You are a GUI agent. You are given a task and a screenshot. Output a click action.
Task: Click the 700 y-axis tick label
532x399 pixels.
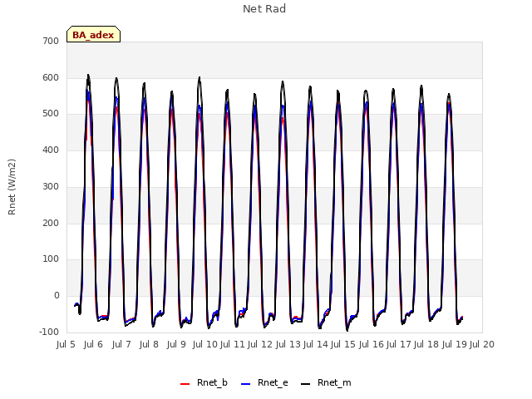coord(51,41)
